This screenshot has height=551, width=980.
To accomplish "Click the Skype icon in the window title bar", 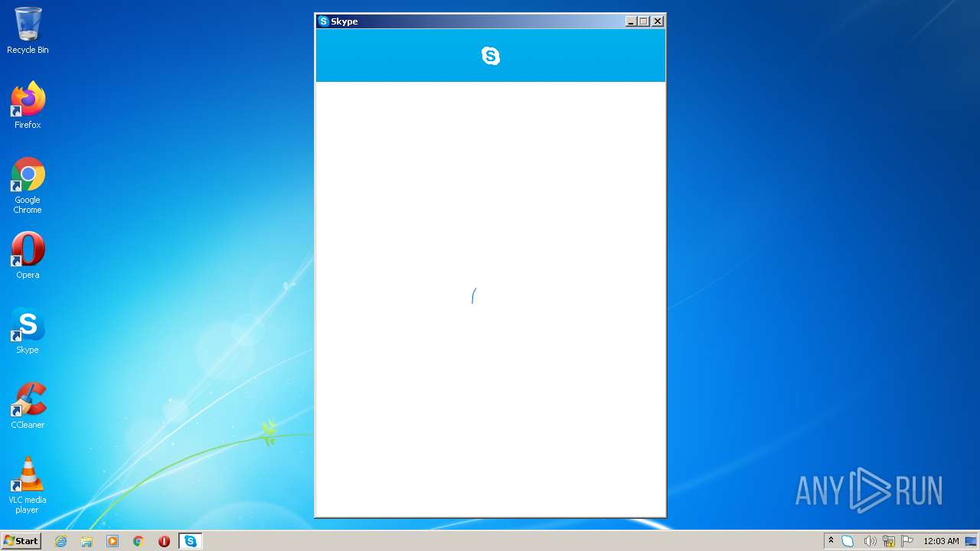I will point(324,21).
